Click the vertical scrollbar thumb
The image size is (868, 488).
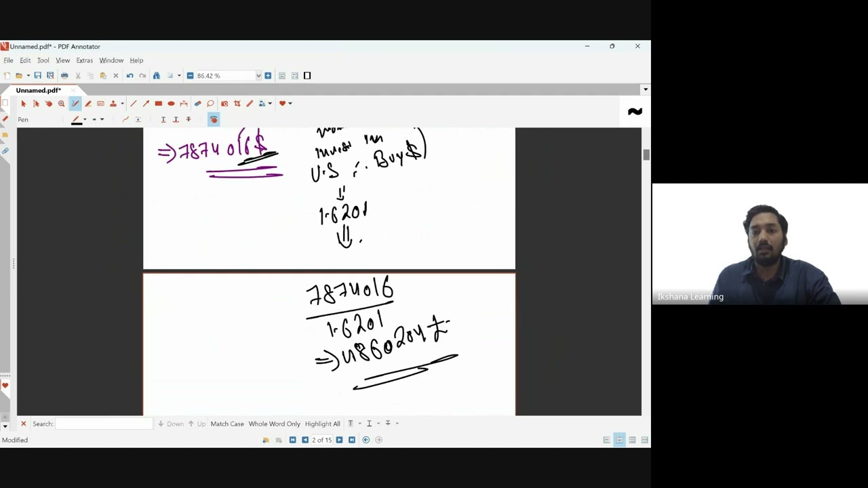tap(646, 155)
